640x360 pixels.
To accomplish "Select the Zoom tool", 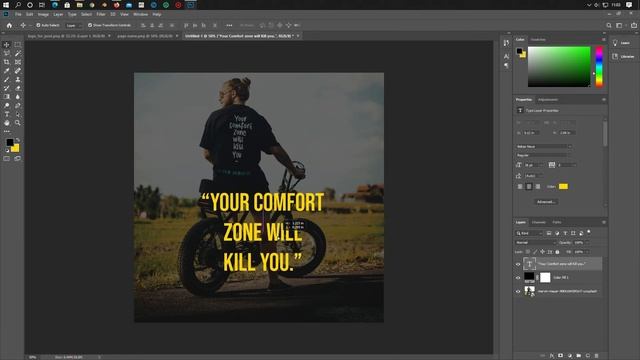I will (x=18, y=122).
